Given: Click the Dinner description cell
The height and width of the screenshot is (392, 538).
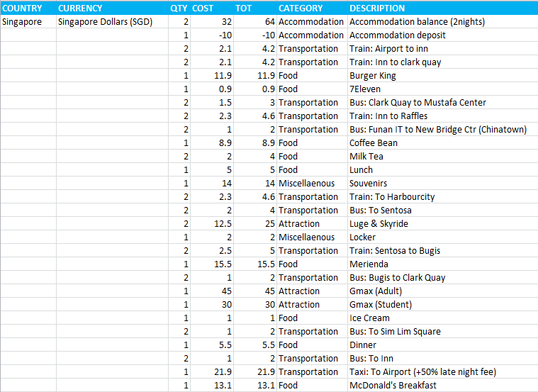Looking at the screenshot, I should click(x=442, y=345).
